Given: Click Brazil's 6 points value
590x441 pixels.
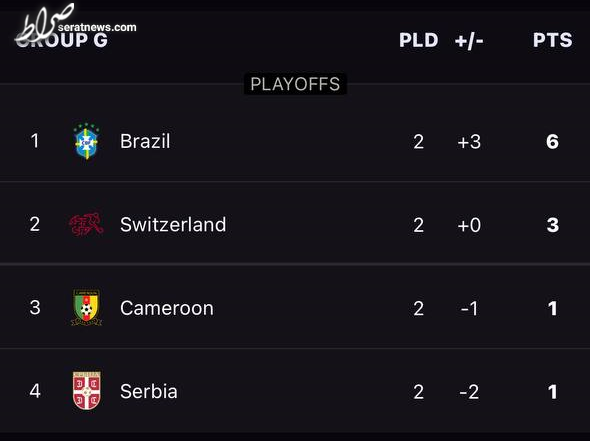Looking at the screenshot, I should pos(552,142).
